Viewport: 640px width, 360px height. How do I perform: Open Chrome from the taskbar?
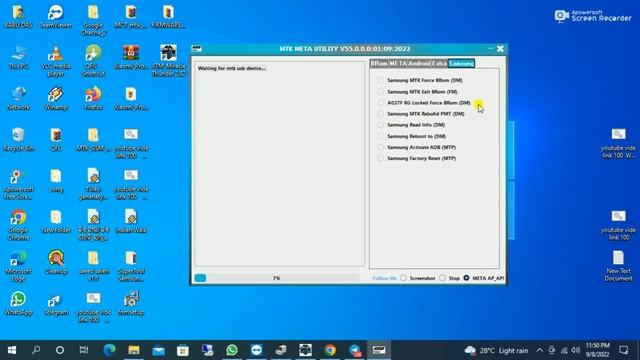(330, 350)
